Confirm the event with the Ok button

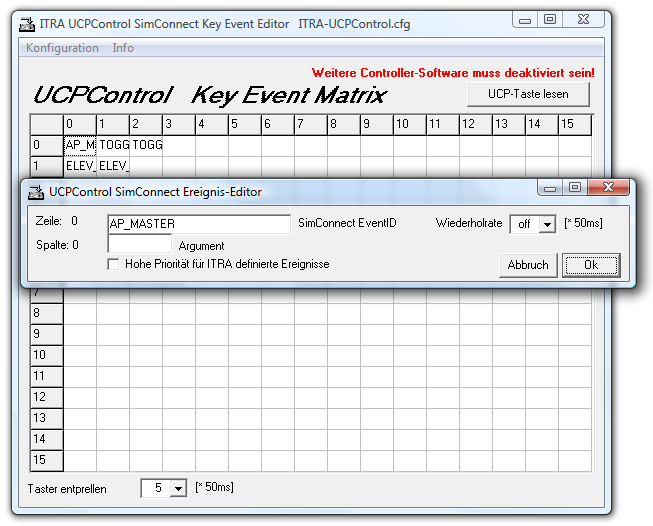(590, 265)
